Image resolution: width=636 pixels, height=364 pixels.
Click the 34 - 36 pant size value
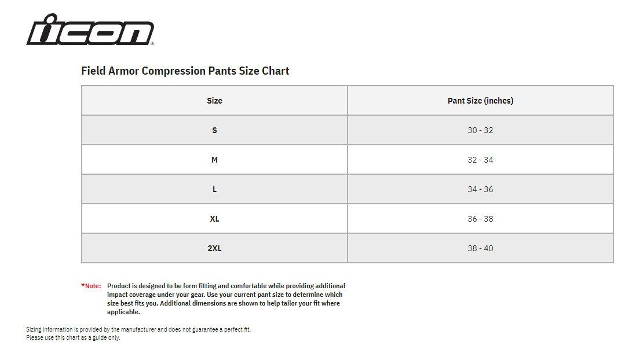(480, 189)
